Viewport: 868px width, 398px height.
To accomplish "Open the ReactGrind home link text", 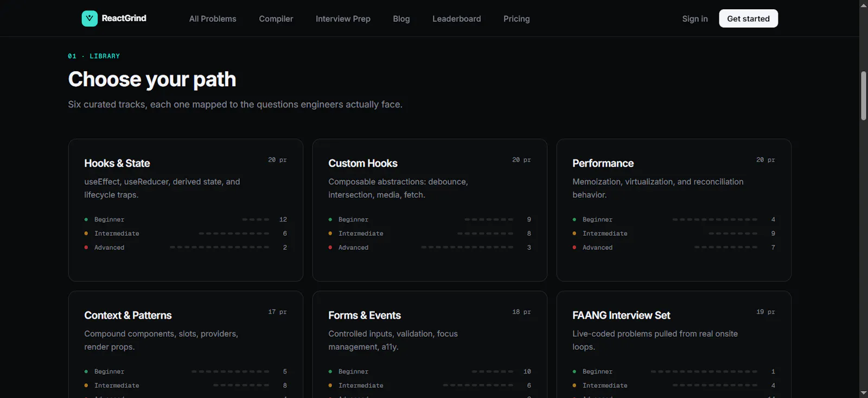I will (124, 18).
